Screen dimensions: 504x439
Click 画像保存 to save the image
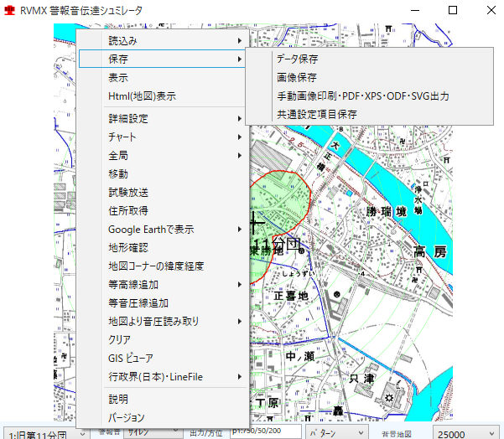(297, 78)
